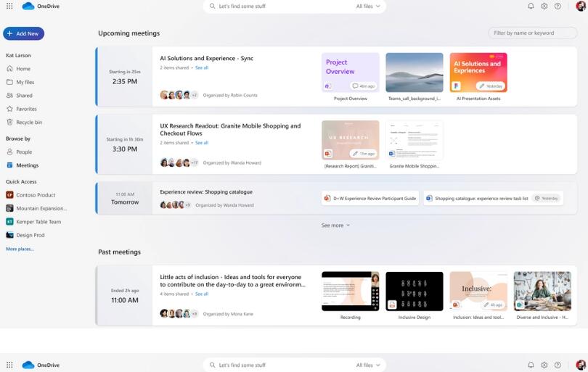
Task: Click the Filter by name or keyword field
Action: point(533,33)
